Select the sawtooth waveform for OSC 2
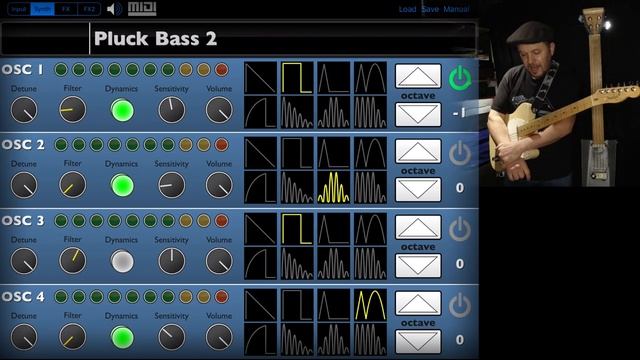Viewport: 640px width, 360px height. coord(260,153)
